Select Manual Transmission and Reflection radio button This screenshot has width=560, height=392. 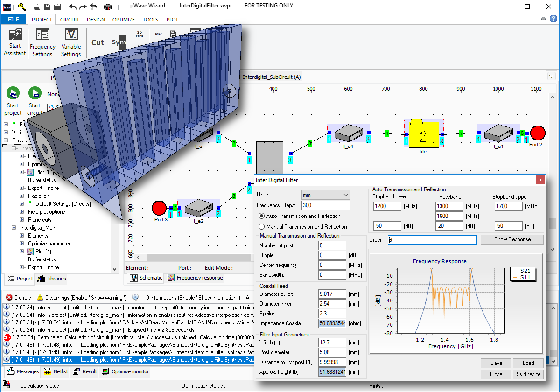[x=261, y=226]
